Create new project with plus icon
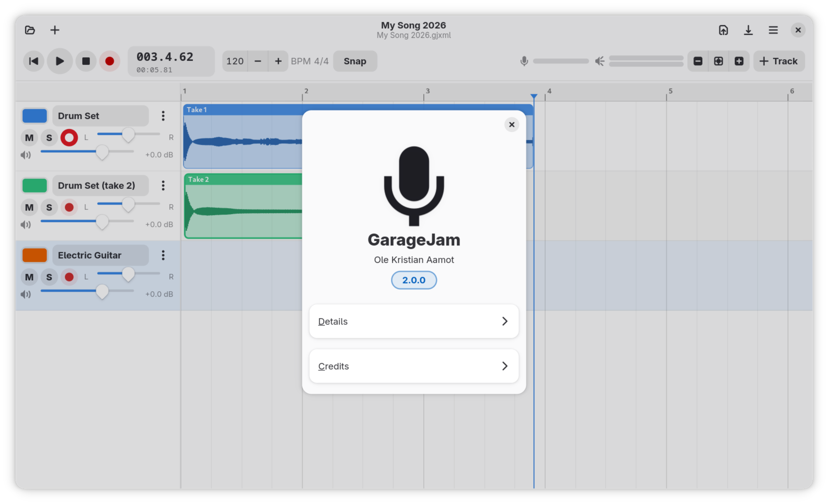 pyautogui.click(x=55, y=30)
